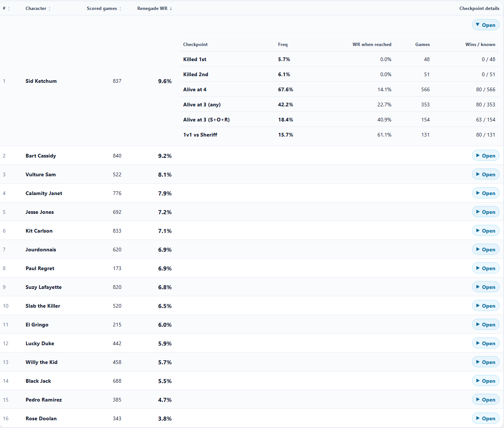Screen dimensions: 504x428
Task: Open checkpoint details for Calamity Janet
Action: click(486, 193)
